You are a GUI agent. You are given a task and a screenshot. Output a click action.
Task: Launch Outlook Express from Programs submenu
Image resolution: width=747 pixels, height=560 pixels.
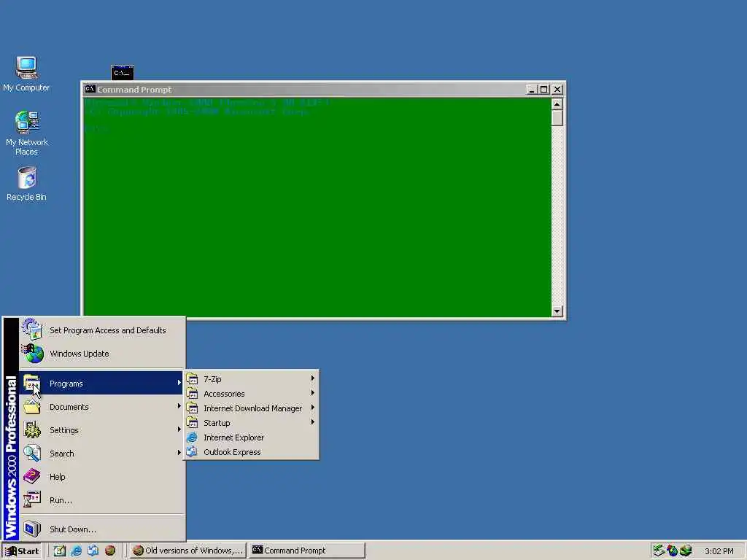tap(252, 452)
